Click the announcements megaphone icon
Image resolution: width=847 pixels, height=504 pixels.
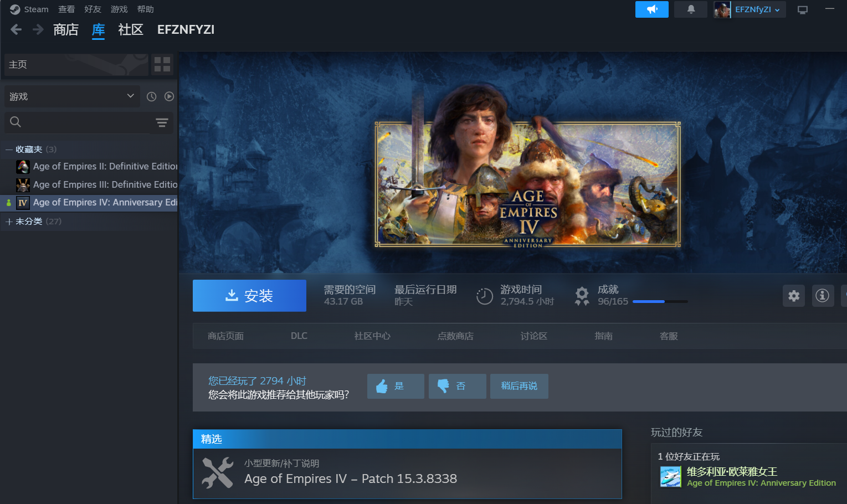[x=651, y=9]
